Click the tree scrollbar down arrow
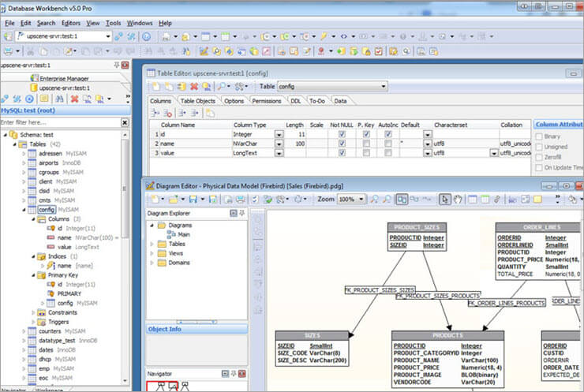 tap(125, 381)
